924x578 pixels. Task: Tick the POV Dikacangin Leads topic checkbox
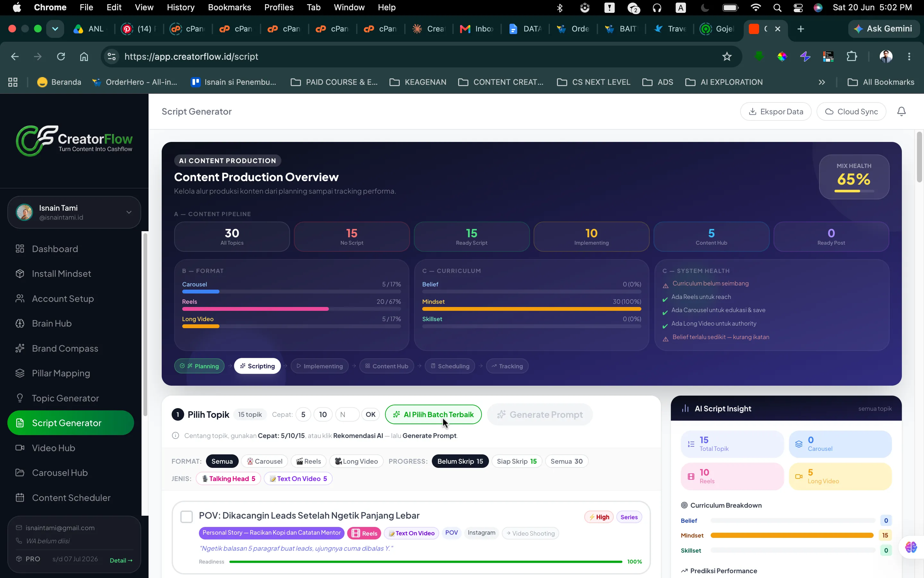click(x=186, y=516)
